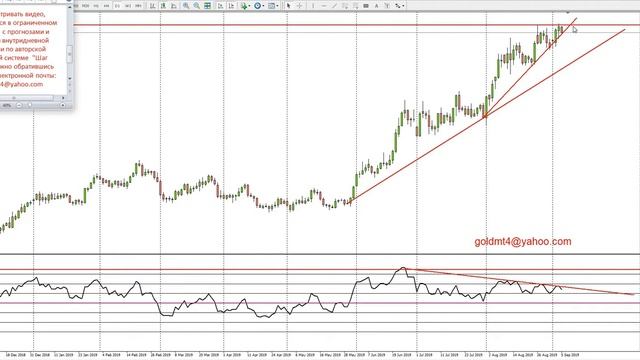Select the Trendline drawing tool
The image size is (640, 360).
[334, 6]
